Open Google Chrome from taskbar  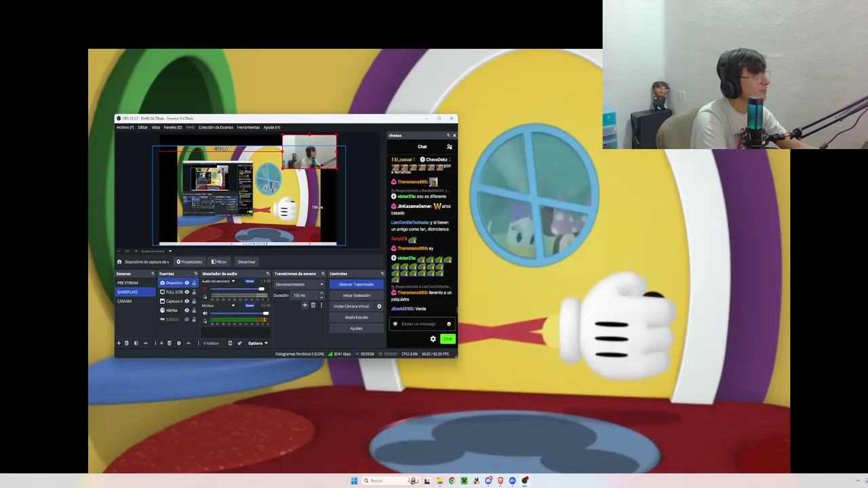452,481
